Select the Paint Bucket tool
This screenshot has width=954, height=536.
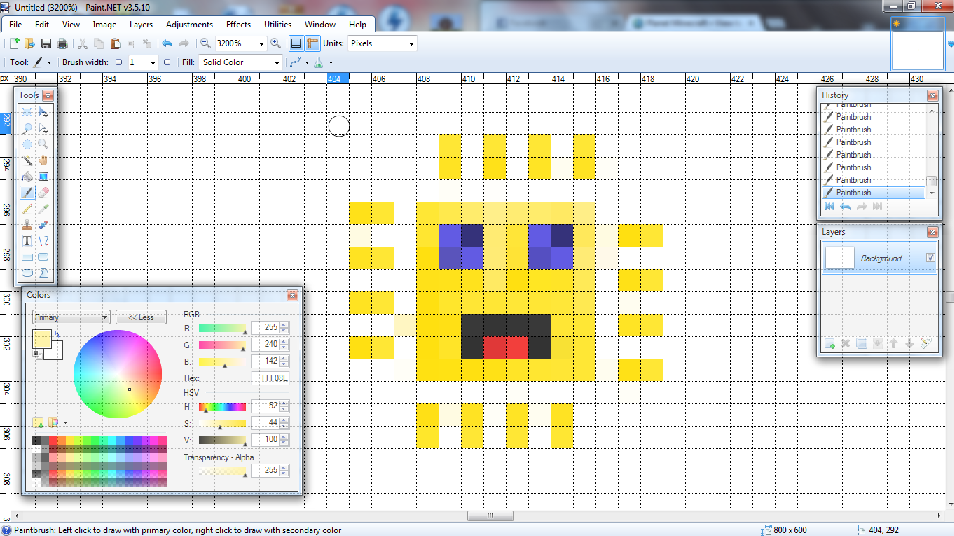tap(27, 176)
